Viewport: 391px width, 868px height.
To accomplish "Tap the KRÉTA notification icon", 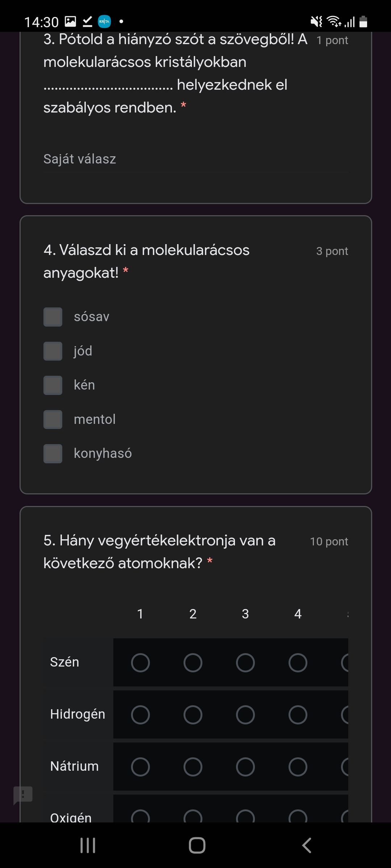I will [x=104, y=22].
